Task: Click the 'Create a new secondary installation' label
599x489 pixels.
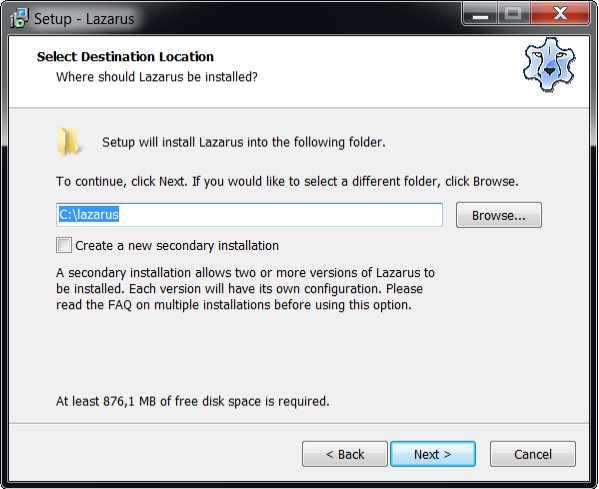Action: tap(177, 245)
